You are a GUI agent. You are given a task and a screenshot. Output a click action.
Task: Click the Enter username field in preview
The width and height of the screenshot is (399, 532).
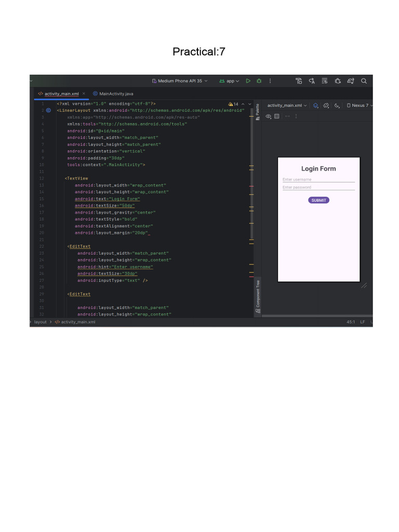pyautogui.click(x=318, y=179)
